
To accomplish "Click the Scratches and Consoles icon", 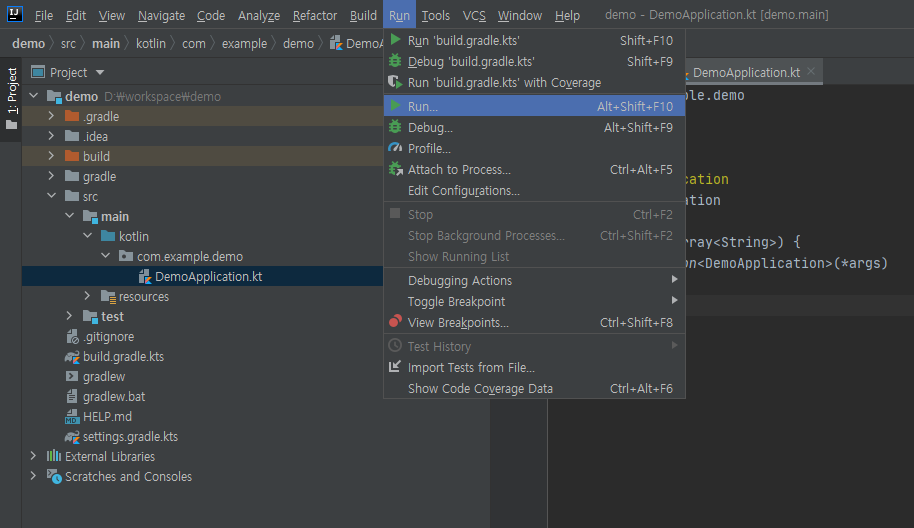I will (54, 476).
